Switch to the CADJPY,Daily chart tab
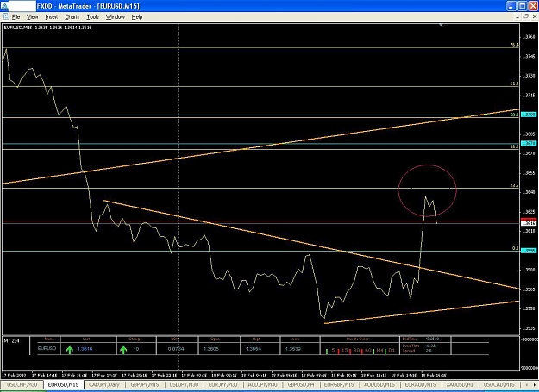The width and height of the screenshot is (539, 392). (x=104, y=385)
